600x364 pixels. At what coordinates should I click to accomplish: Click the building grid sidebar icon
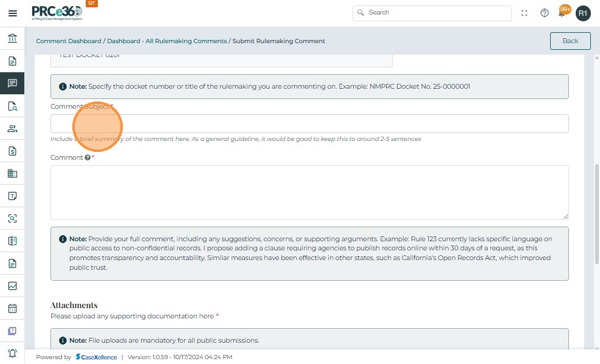pyautogui.click(x=12, y=173)
